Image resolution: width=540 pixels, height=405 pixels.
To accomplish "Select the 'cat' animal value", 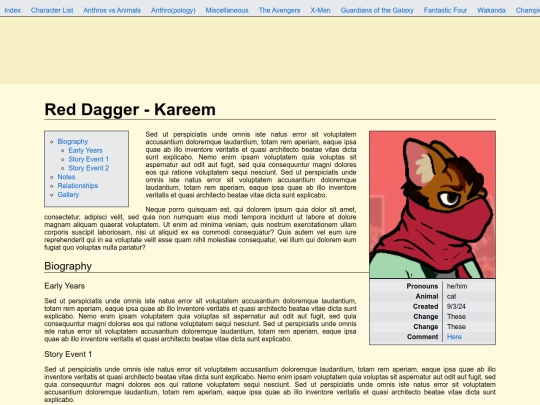I will click(451, 297).
